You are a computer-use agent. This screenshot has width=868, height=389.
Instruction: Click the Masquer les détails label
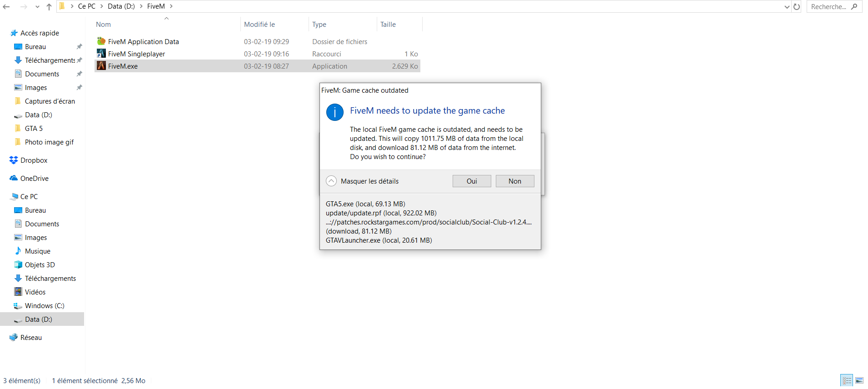coord(369,181)
